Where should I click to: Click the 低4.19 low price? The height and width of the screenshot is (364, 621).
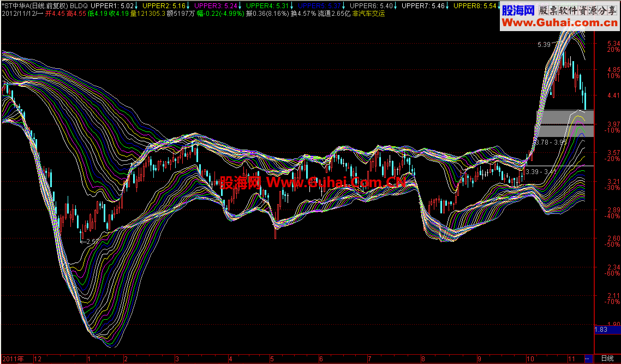coord(98,14)
